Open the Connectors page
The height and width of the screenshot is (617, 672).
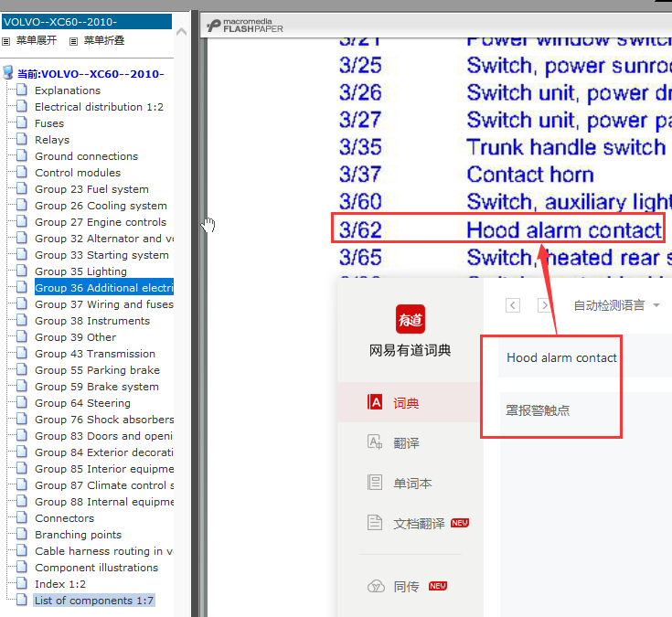pyautogui.click(x=64, y=518)
